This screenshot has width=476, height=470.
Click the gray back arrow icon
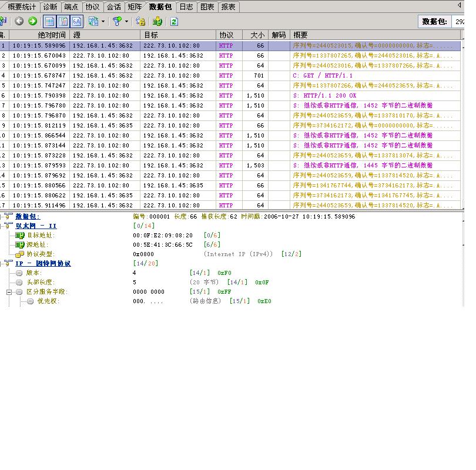pyautogui.click(x=19, y=21)
